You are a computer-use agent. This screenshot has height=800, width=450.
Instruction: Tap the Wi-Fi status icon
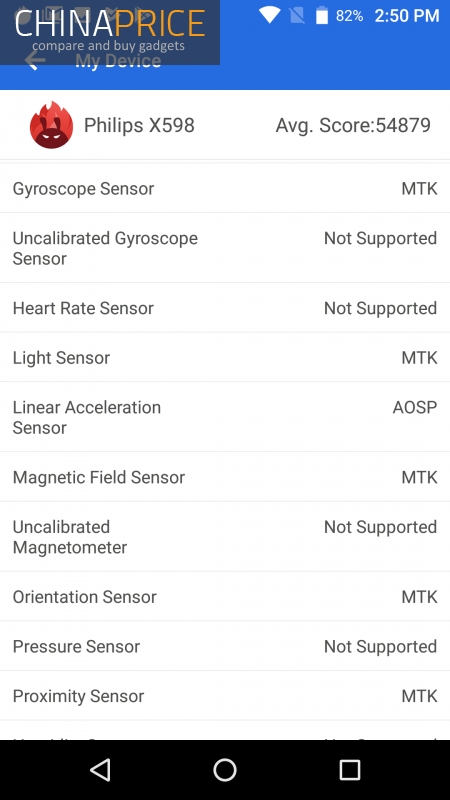[269, 15]
